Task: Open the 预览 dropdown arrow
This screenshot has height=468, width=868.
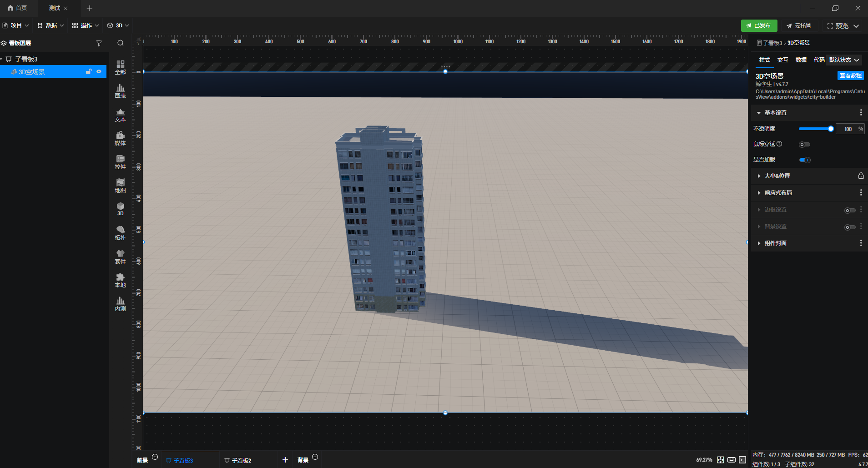Action: tap(856, 26)
